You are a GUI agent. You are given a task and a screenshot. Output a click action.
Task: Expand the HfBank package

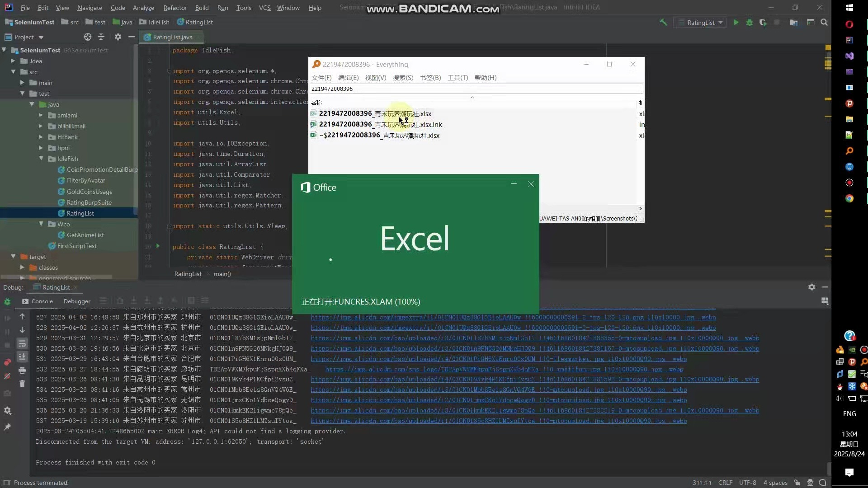click(x=41, y=137)
